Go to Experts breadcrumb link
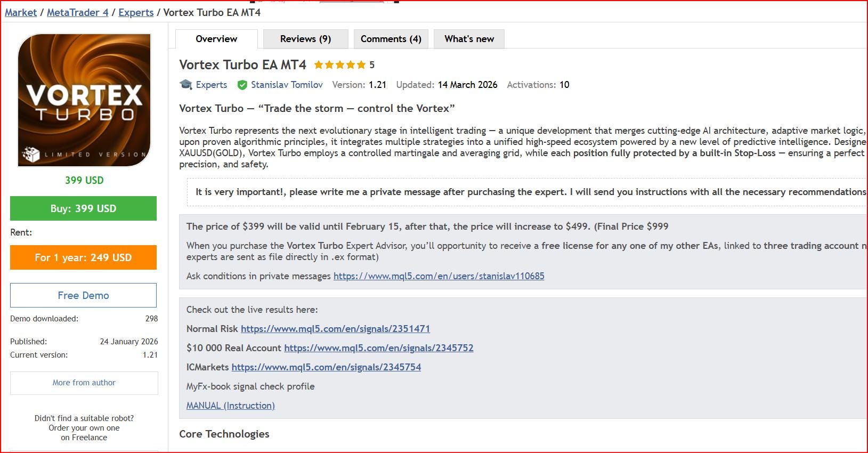This screenshot has height=453, width=868. tap(136, 12)
